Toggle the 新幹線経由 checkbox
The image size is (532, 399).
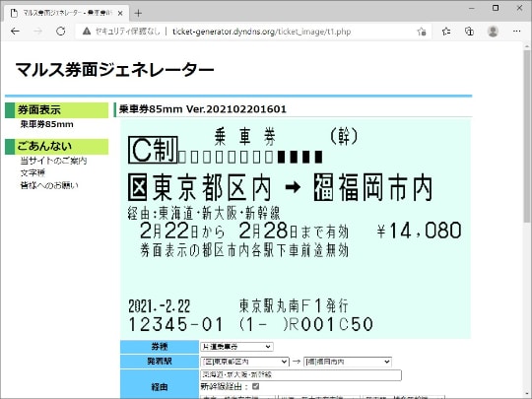256,386
